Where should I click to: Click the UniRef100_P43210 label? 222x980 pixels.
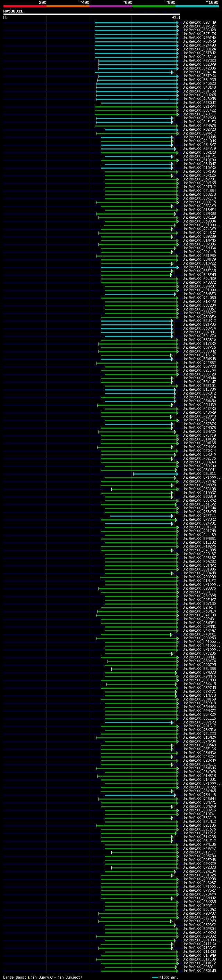click(x=199, y=57)
